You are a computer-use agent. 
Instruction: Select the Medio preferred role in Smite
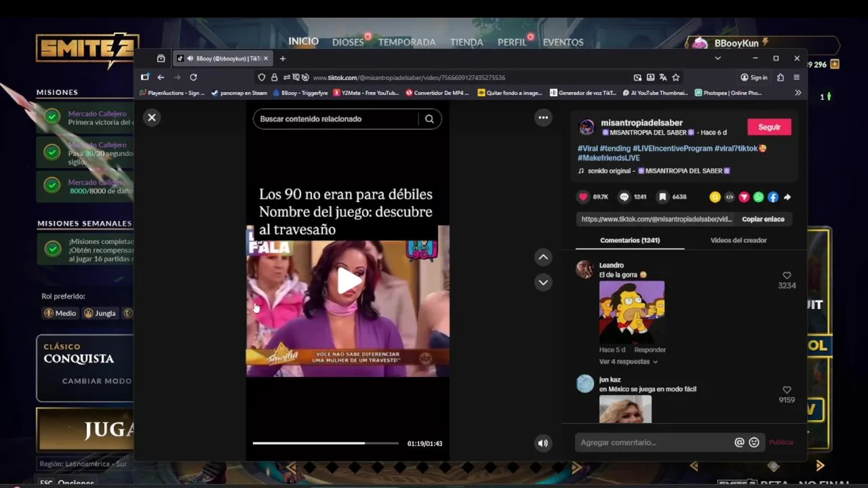point(60,313)
